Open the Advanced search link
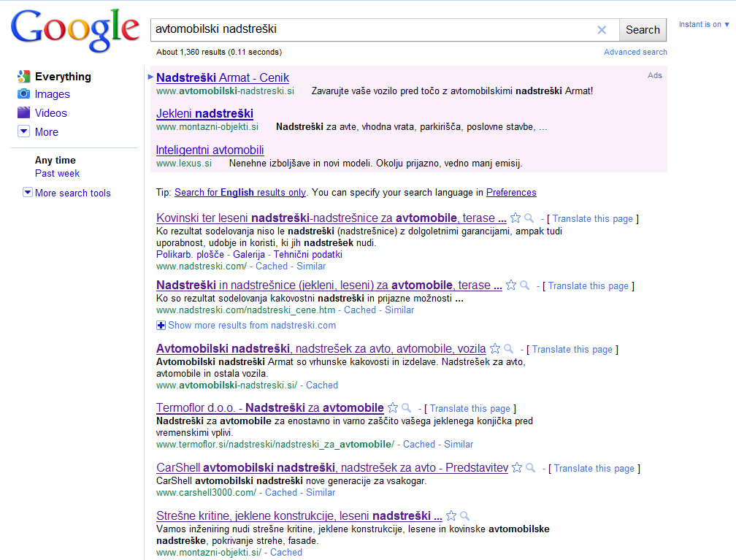 [x=635, y=52]
